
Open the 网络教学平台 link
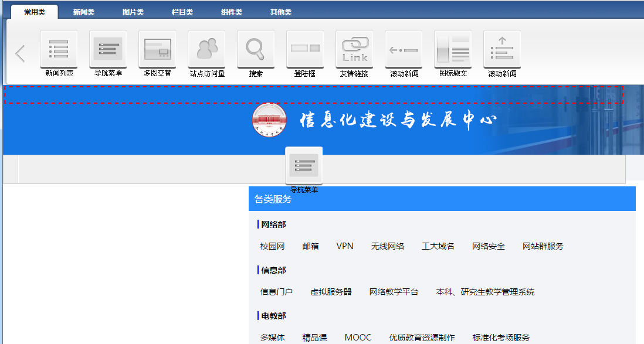pyautogui.click(x=394, y=292)
